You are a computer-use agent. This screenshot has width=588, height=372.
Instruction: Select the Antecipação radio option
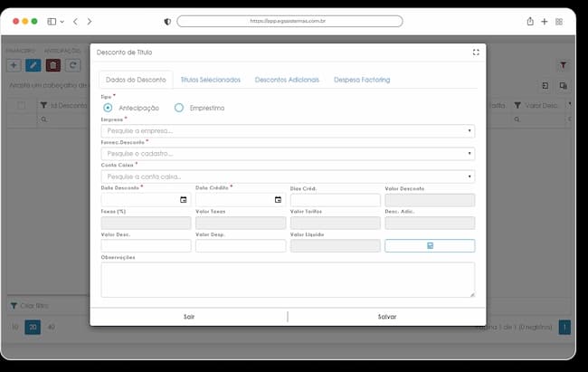(108, 108)
